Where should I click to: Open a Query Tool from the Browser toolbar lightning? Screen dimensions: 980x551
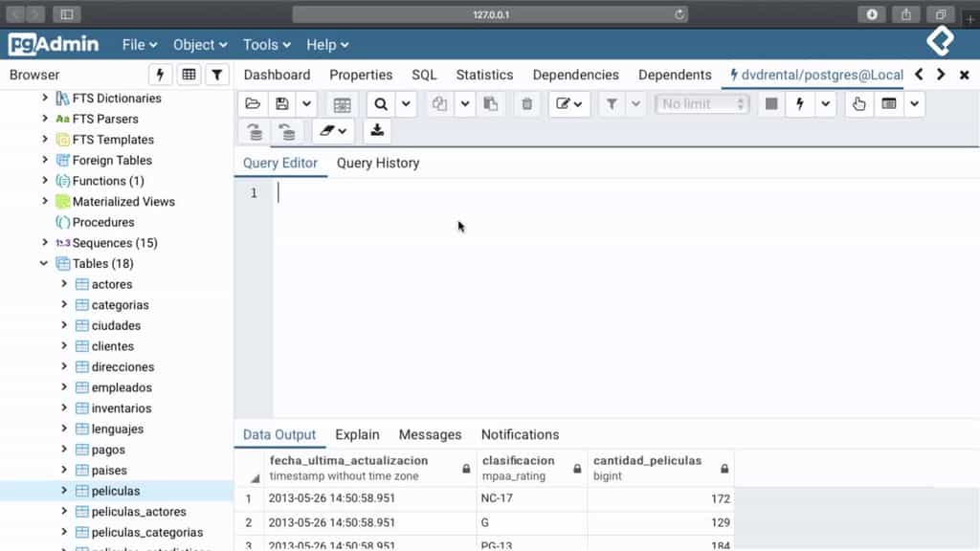(x=160, y=75)
